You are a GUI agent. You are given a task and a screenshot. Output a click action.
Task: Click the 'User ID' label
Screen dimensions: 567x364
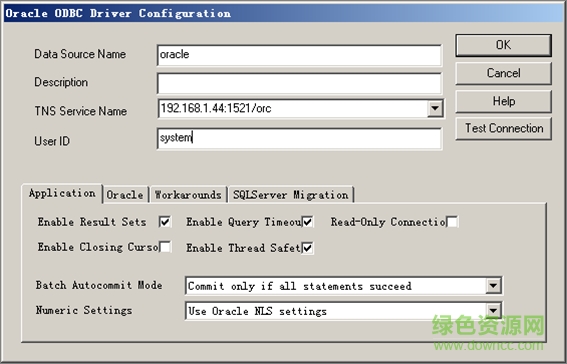(x=52, y=141)
